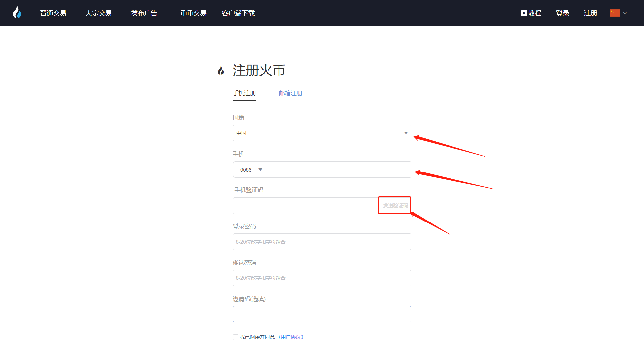Image resolution: width=644 pixels, height=345 pixels.
Task: Click the 注册 register link in navbar
Action: [590, 13]
